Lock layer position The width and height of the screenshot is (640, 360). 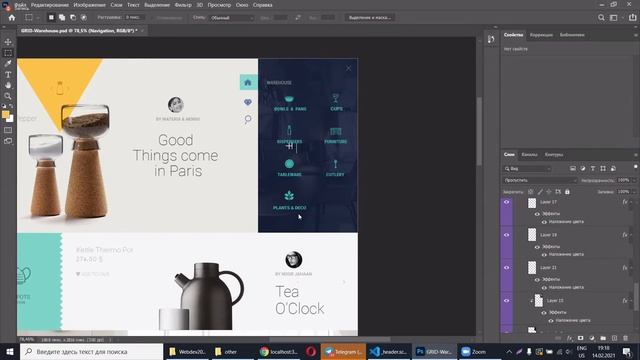click(549, 191)
